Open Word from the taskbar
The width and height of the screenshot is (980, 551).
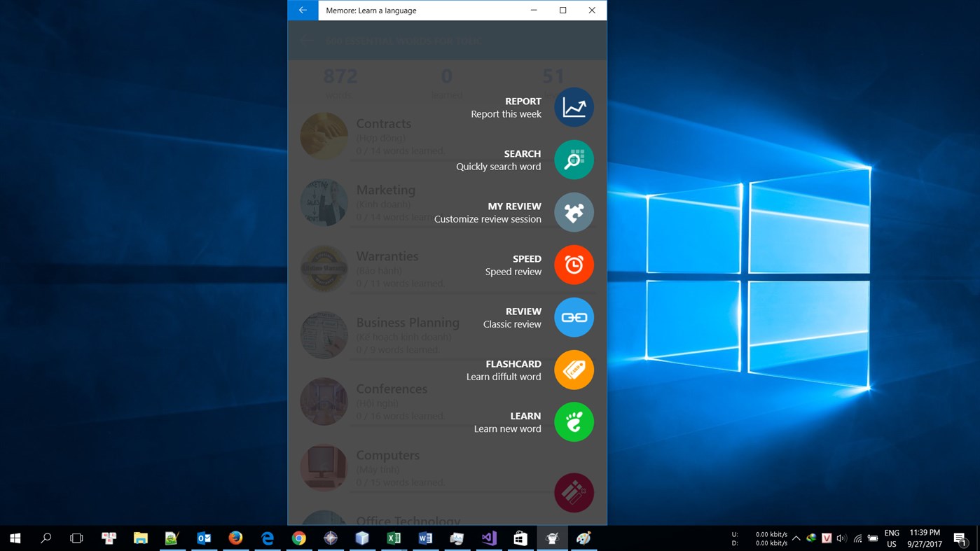point(425,538)
